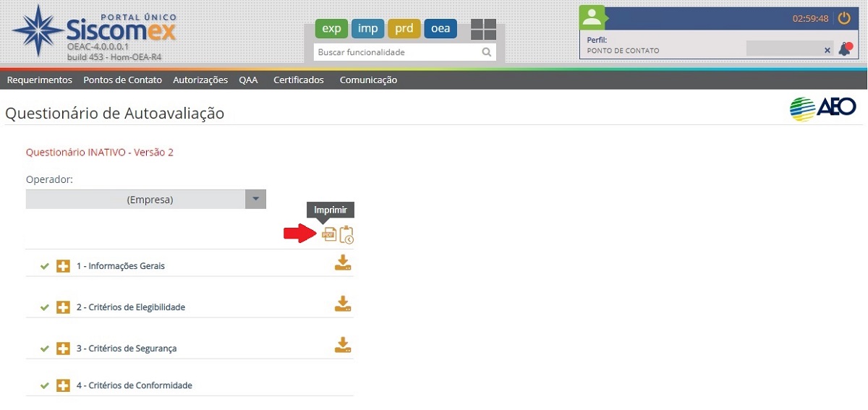
Task: Select the 2 - Critérios de Elegibilidade label
Action: [131, 307]
